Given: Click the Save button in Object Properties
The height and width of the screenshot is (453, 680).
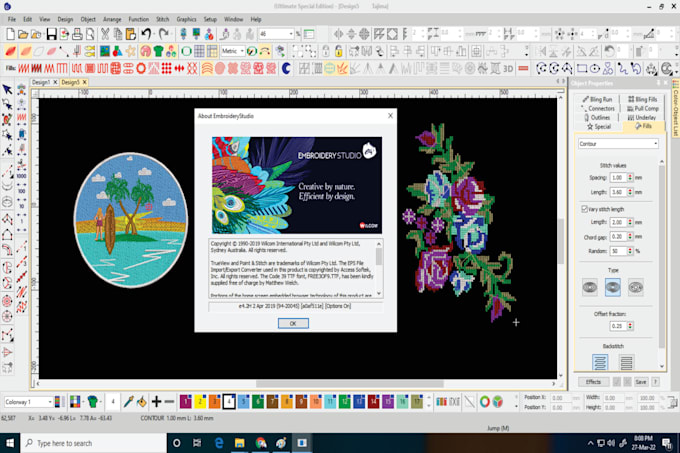Looking at the screenshot, I should (x=641, y=382).
